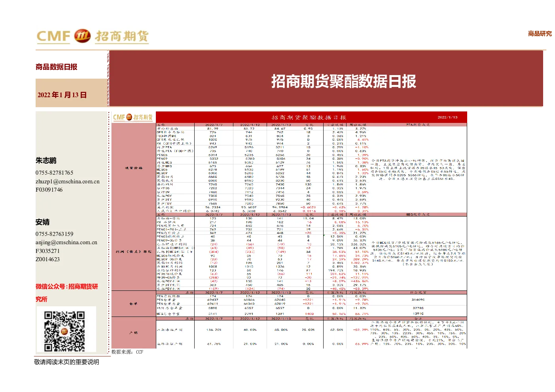The width and height of the screenshot is (555, 392).
Task: Click the MEG09 row label in the table
Action: [162, 173]
